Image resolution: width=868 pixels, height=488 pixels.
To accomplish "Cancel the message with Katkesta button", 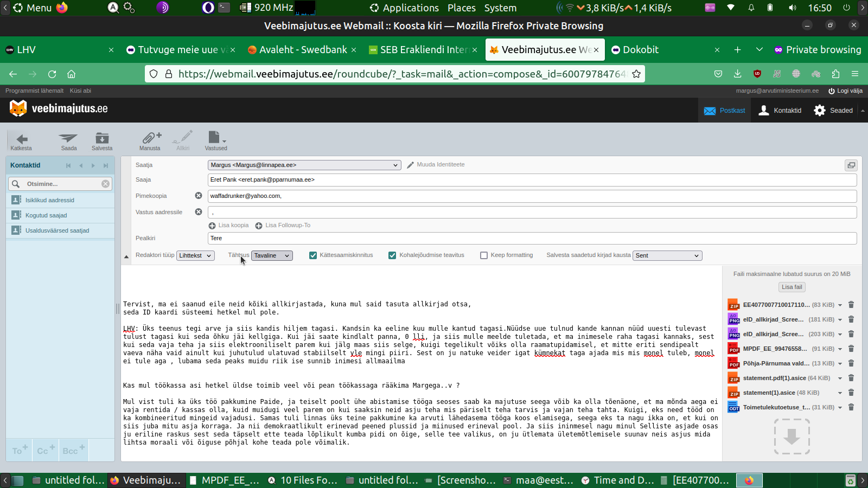I will click(21, 142).
